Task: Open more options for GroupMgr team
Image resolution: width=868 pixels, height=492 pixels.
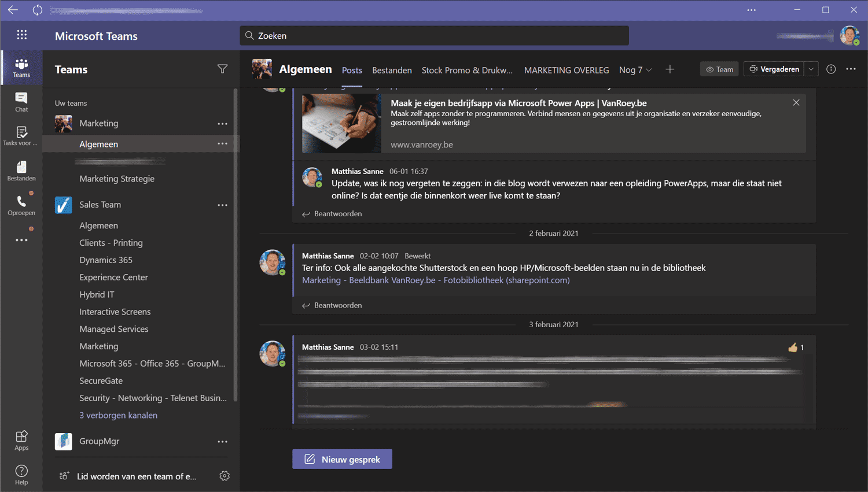Action: [x=223, y=442]
